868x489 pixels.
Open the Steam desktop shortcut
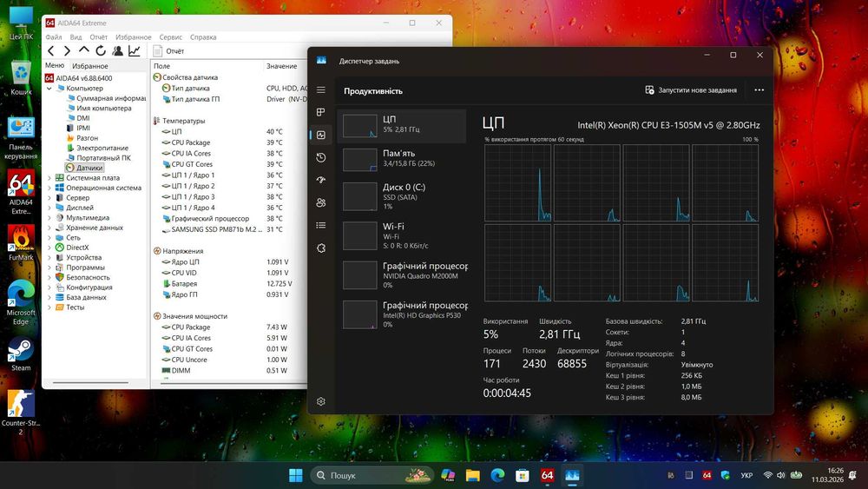(21, 354)
